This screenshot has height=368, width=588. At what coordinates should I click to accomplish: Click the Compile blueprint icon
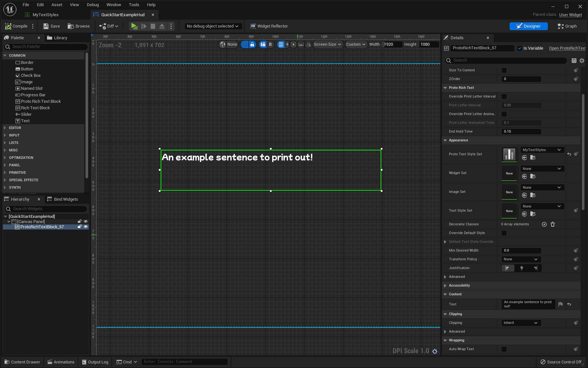[x=8, y=26]
